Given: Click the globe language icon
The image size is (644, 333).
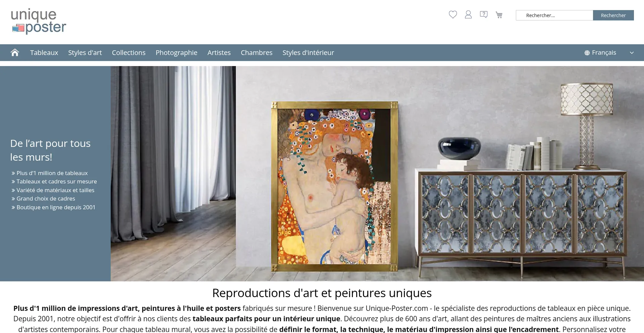Looking at the screenshot, I should pos(587,53).
